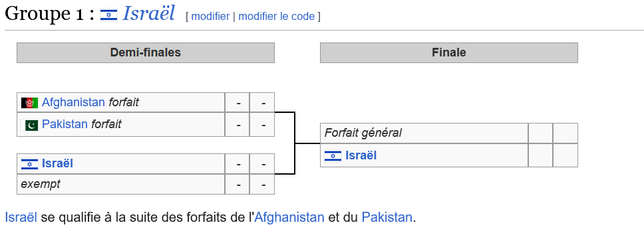Open the Afghanistan link in the semifinals bracket
The width and height of the screenshot is (644, 249).
pyautogui.click(x=73, y=102)
